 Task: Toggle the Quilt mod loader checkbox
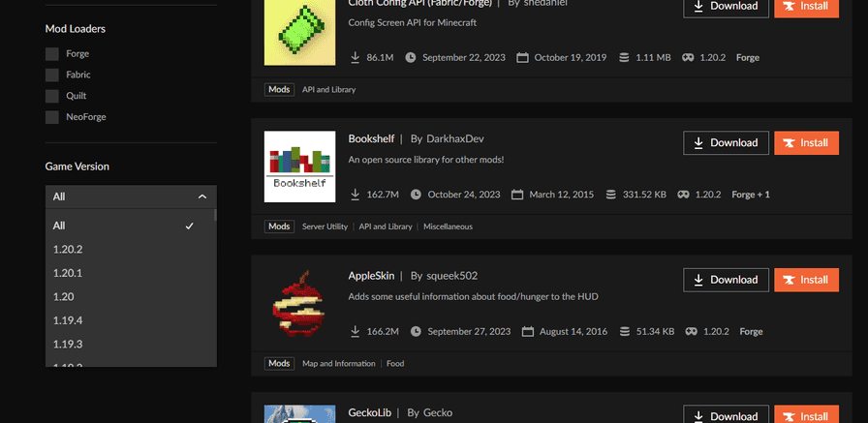click(51, 96)
